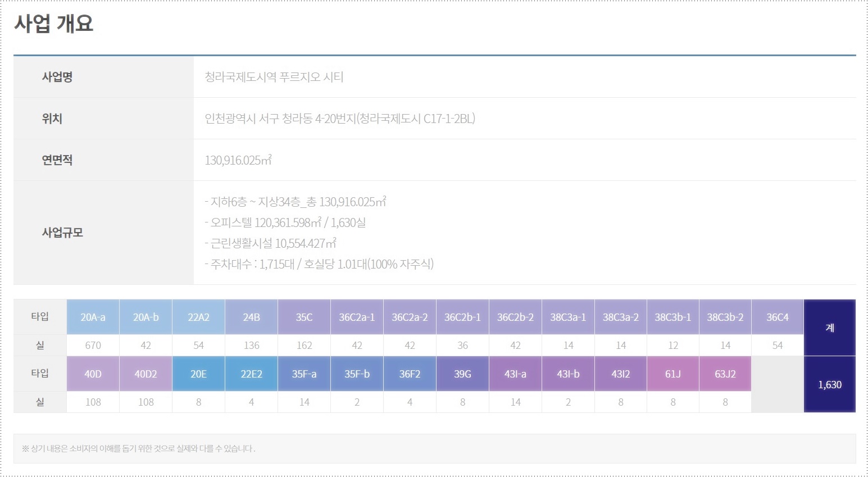Select the 36F2 type cell
This screenshot has width=868, height=477.
pos(410,374)
